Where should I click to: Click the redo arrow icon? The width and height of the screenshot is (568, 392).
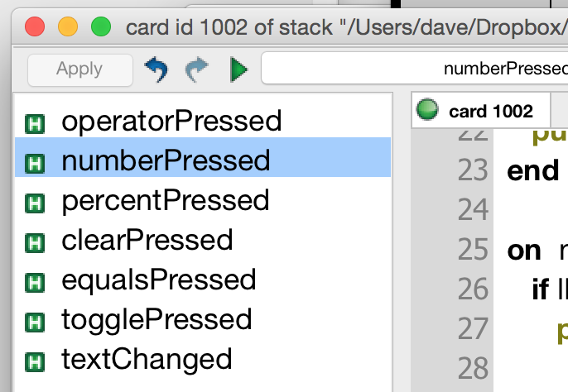(197, 69)
